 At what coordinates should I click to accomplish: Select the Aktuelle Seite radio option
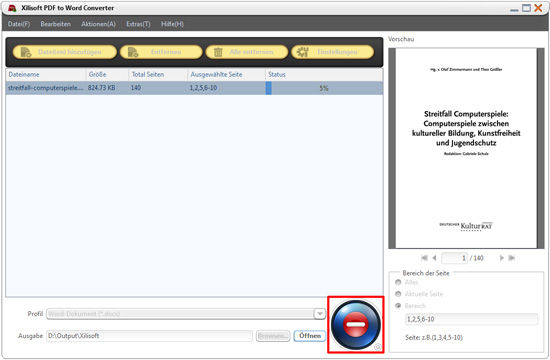pos(398,294)
